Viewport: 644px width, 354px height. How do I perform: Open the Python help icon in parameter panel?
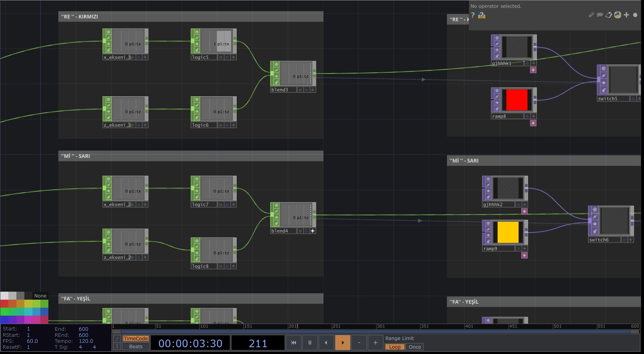(482, 15)
